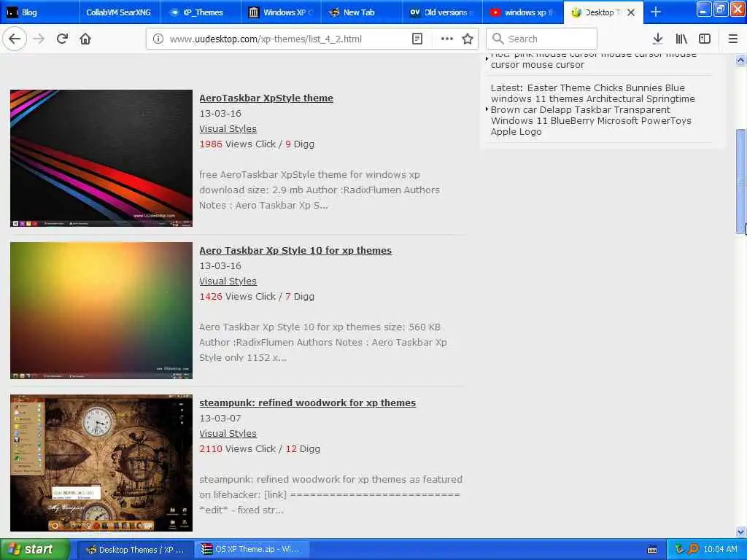The width and height of the screenshot is (747, 560).
Task: Switch to the Blog tab
Action: (x=40, y=12)
